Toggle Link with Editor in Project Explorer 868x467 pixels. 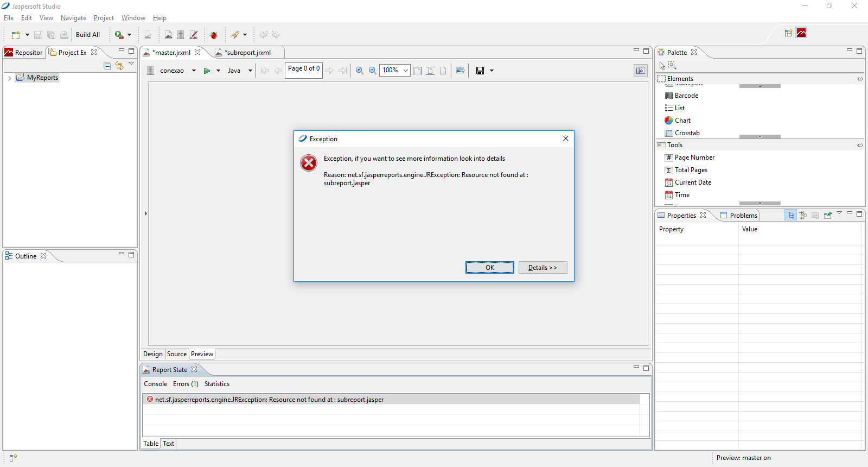click(119, 66)
